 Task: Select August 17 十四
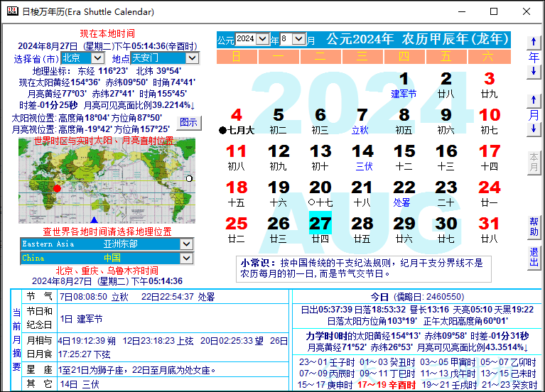pyautogui.click(x=489, y=158)
